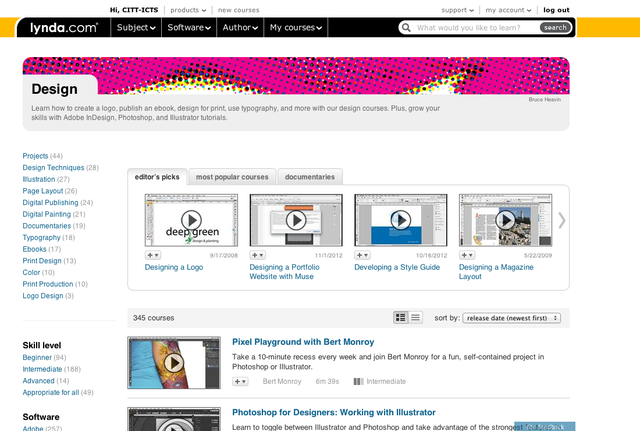Click the new courses link

pyautogui.click(x=239, y=10)
